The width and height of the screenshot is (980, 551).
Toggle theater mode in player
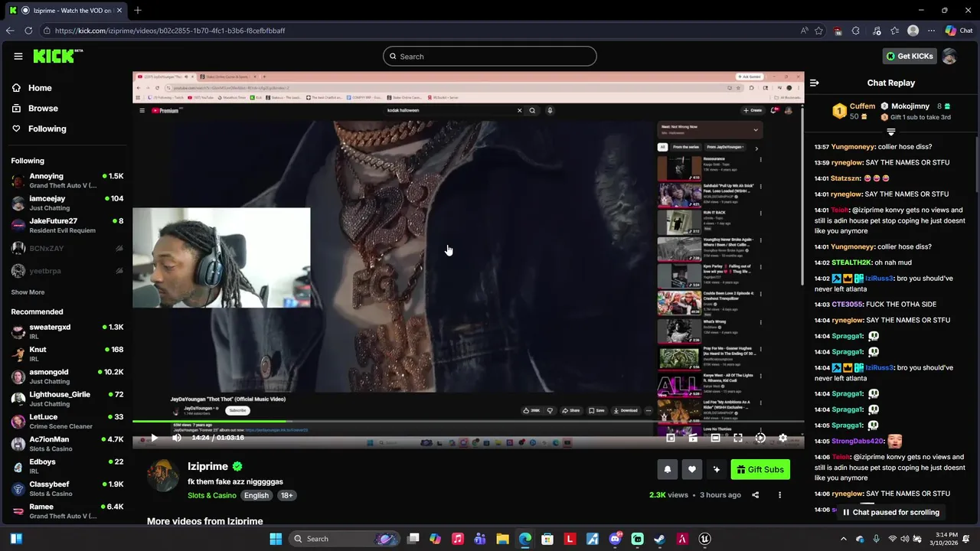(715, 438)
